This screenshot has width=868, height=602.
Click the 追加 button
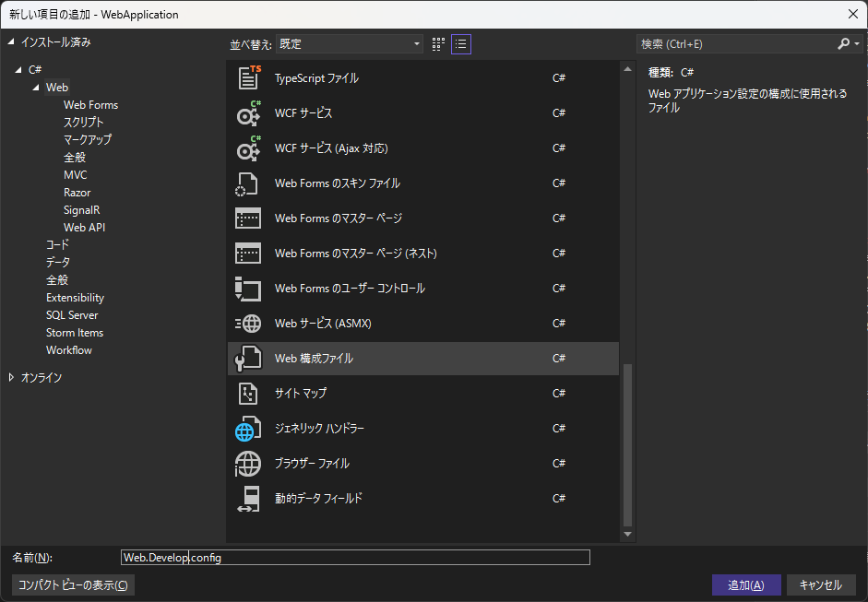[x=745, y=584]
